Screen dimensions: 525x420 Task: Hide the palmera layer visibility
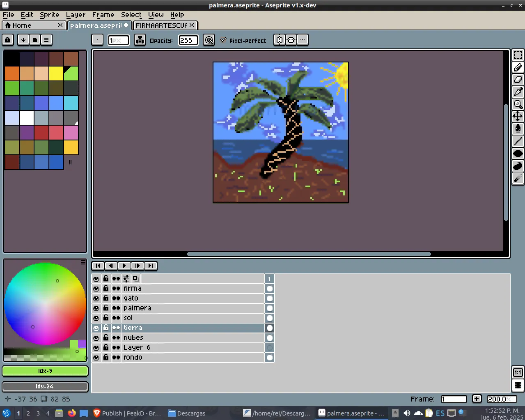pyautogui.click(x=96, y=308)
